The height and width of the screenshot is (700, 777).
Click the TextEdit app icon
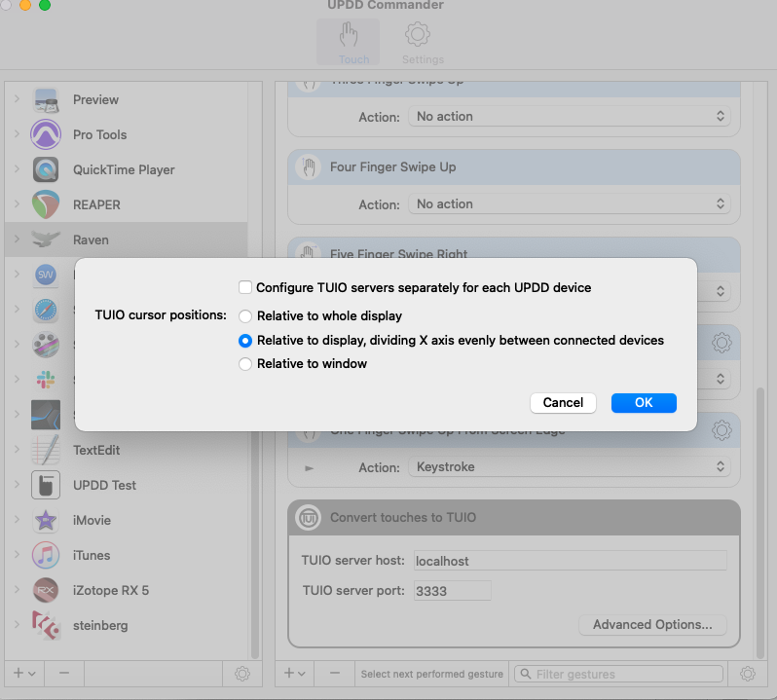click(46, 450)
